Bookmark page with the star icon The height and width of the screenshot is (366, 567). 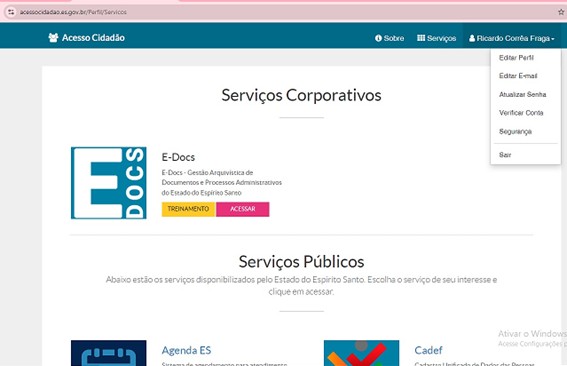coord(561,12)
